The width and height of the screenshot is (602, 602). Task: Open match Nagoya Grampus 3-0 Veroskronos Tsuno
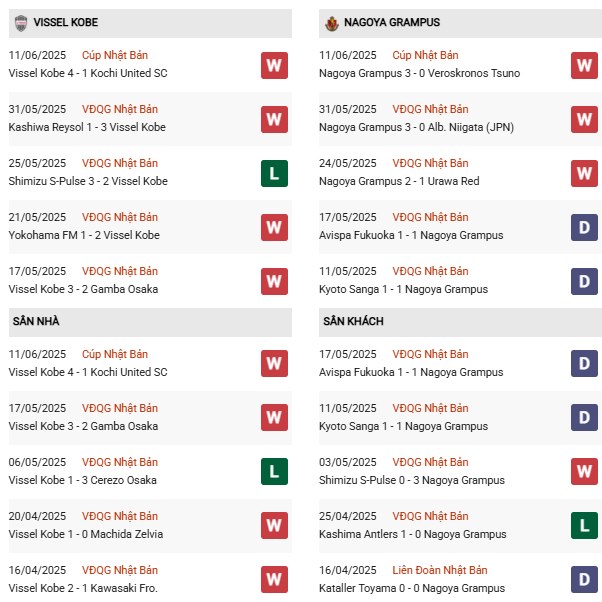tap(405, 73)
